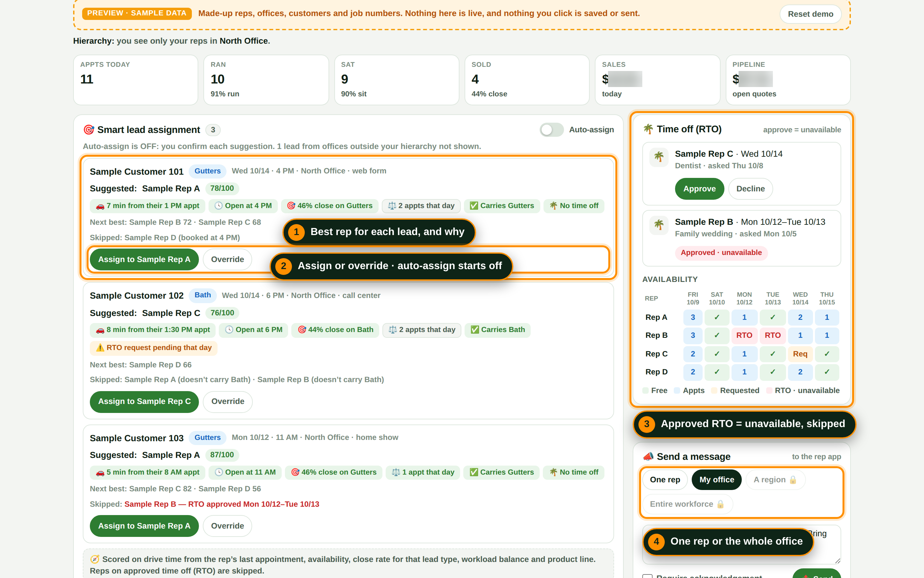Choose the A region recipient option
The image size is (924, 578).
(775, 480)
